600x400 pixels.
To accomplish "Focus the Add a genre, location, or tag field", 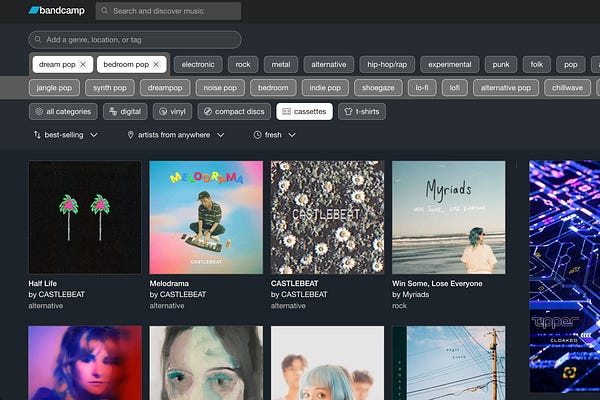I will coord(135,39).
